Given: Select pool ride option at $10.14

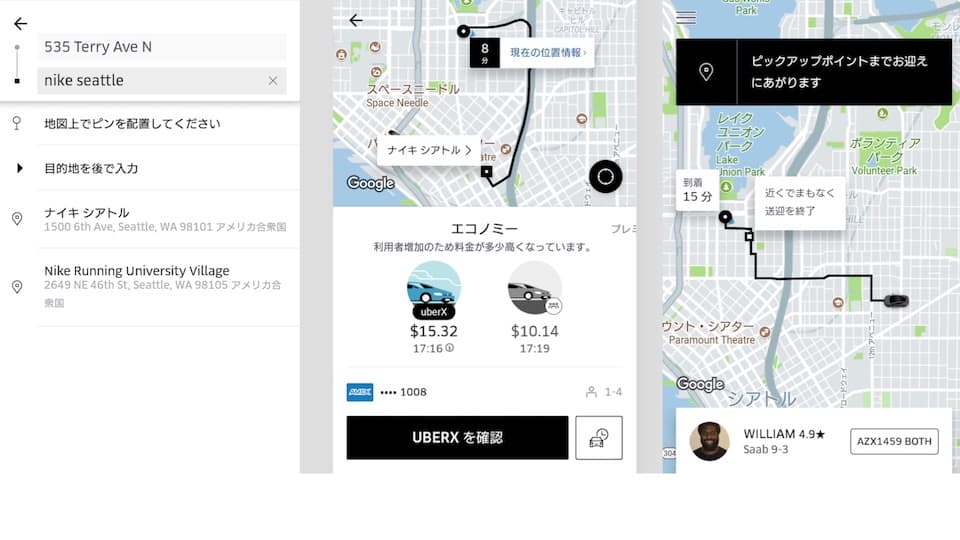Looking at the screenshot, I should (x=534, y=307).
